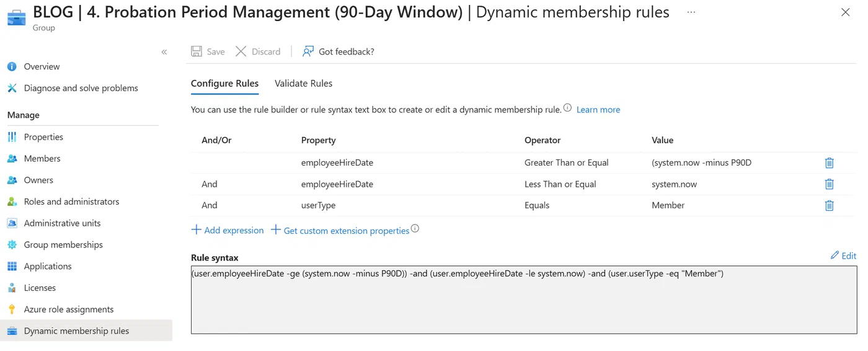Click info icon beside custom extension properties
Image resolution: width=868 pixels, height=351 pixels.
click(x=415, y=229)
